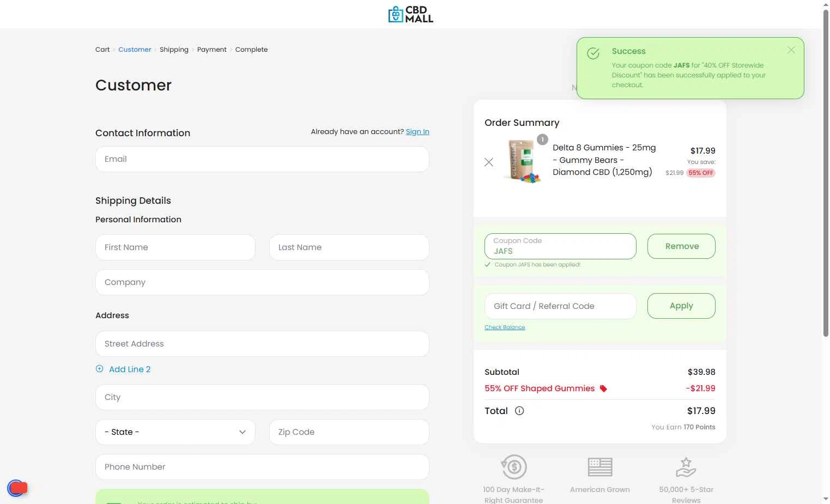The height and width of the screenshot is (504, 830).
Task: Click the page vertical scrollbar
Action: pyautogui.click(x=826, y=174)
